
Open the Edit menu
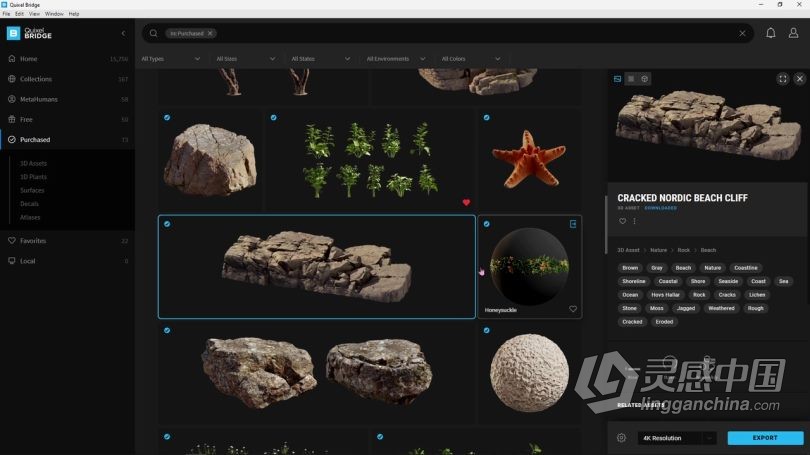[19, 14]
